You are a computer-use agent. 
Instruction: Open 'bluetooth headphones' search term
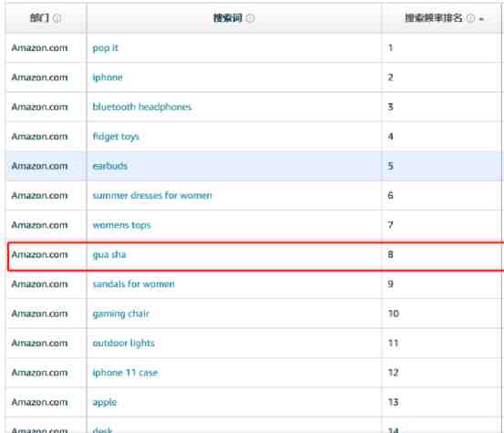[142, 107]
